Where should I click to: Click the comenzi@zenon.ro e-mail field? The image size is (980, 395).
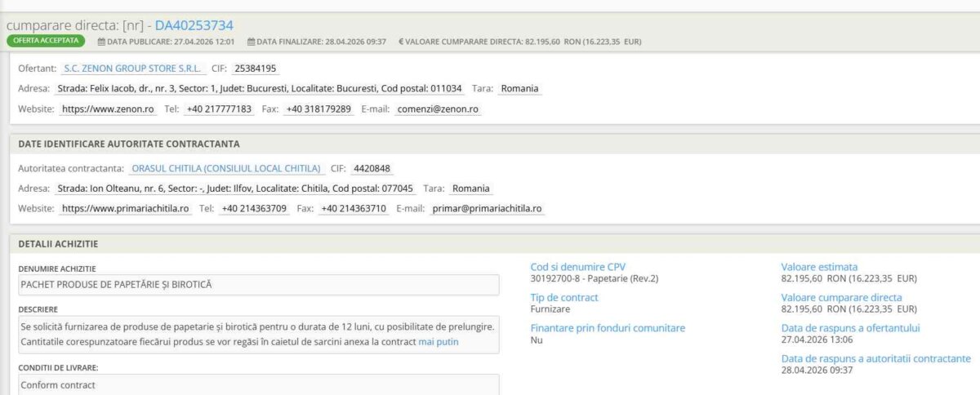click(437, 109)
